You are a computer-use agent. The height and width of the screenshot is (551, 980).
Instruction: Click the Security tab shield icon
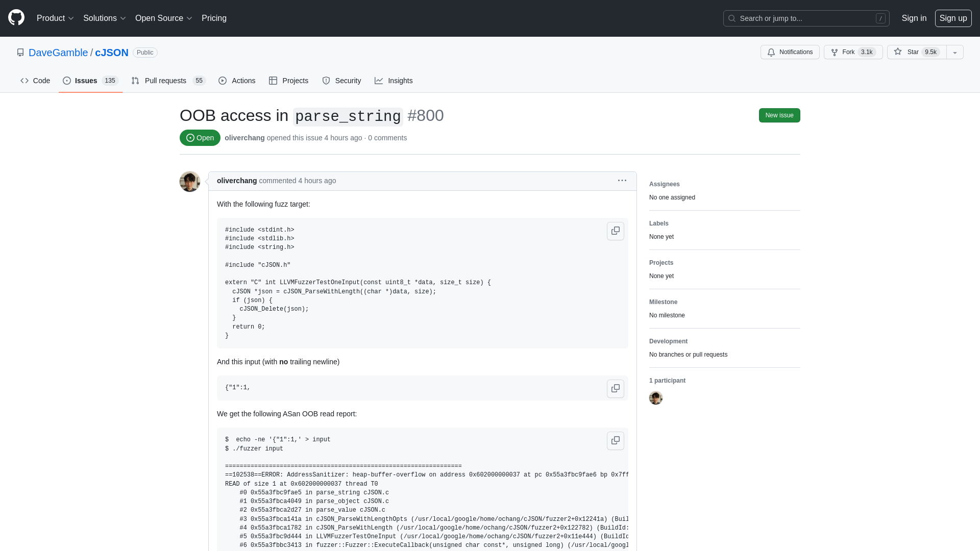[327, 81]
